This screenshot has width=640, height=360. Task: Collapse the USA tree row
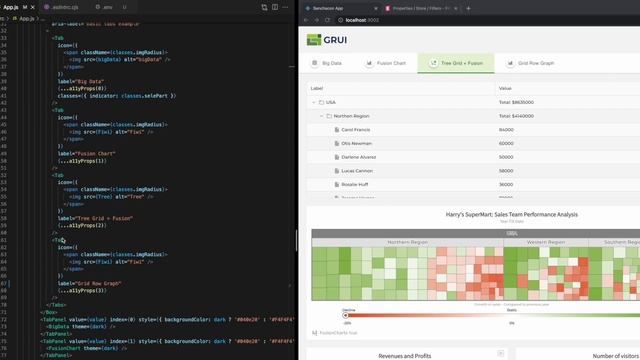tap(314, 102)
